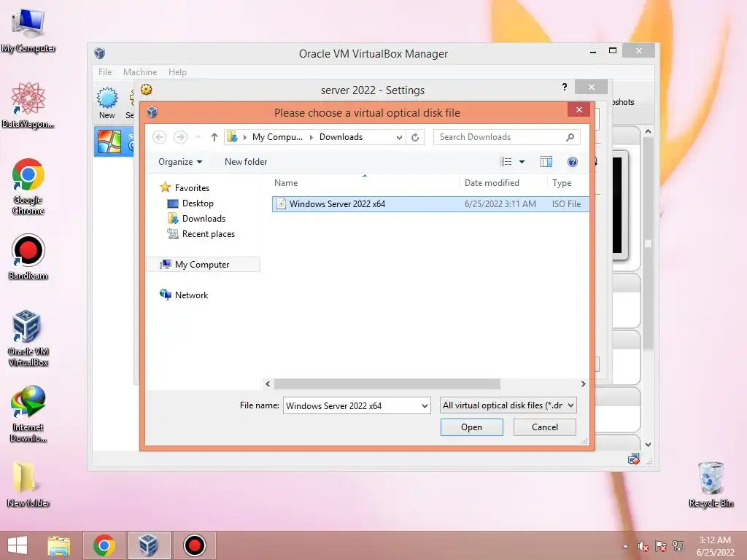Select Recent places in navigation pane

[x=201, y=234]
